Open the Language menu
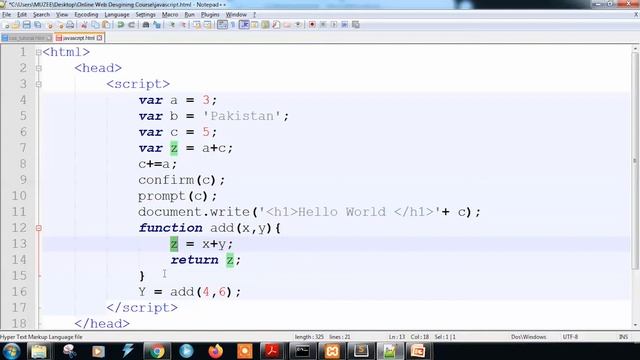Image resolution: width=640 pixels, height=360 pixels. click(x=117, y=14)
